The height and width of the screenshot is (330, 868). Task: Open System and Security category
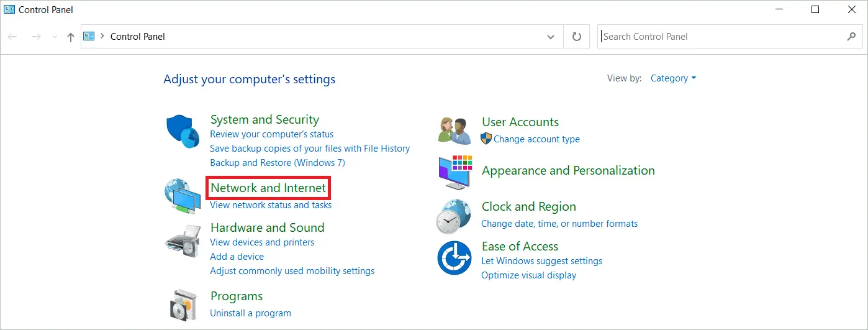click(x=264, y=119)
